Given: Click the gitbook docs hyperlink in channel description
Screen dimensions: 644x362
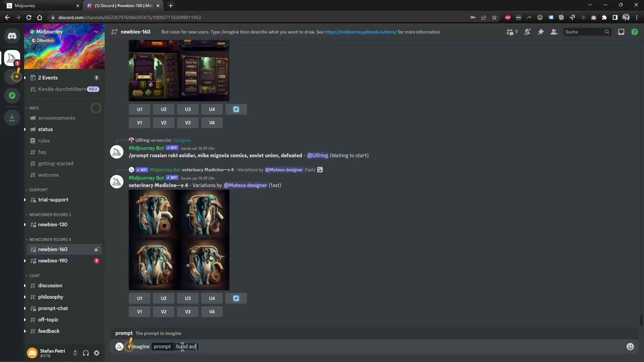Looking at the screenshot, I should [x=361, y=32].
